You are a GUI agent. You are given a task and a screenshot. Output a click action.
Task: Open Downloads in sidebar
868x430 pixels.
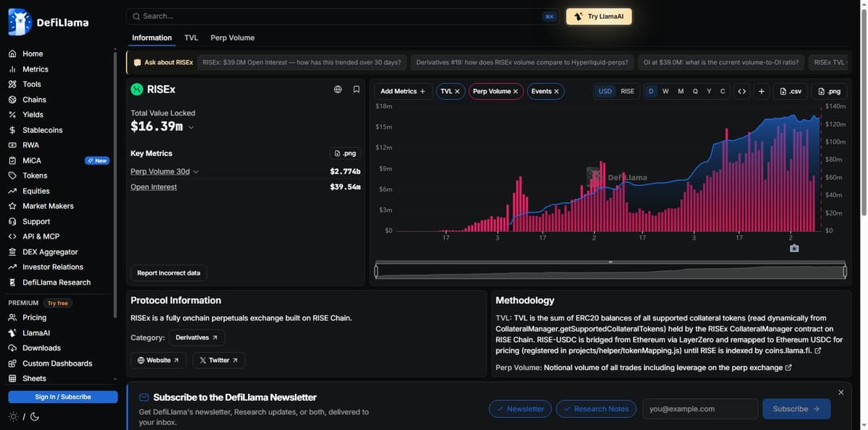point(42,348)
